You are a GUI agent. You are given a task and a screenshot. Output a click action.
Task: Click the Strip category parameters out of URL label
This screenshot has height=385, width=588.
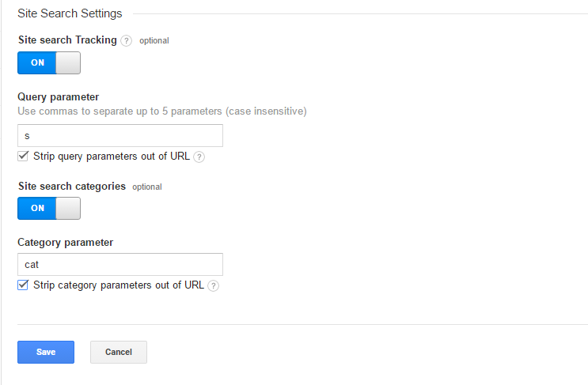pyautogui.click(x=119, y=285)
